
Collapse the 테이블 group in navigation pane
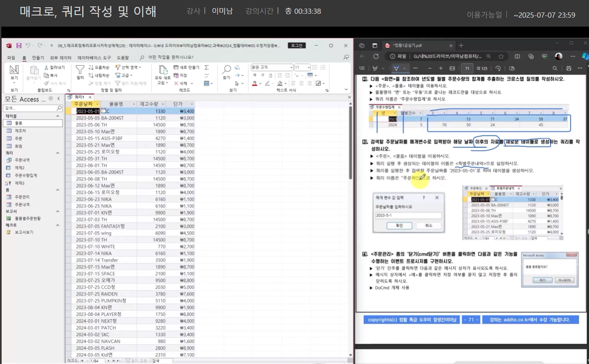pos(58,116)
